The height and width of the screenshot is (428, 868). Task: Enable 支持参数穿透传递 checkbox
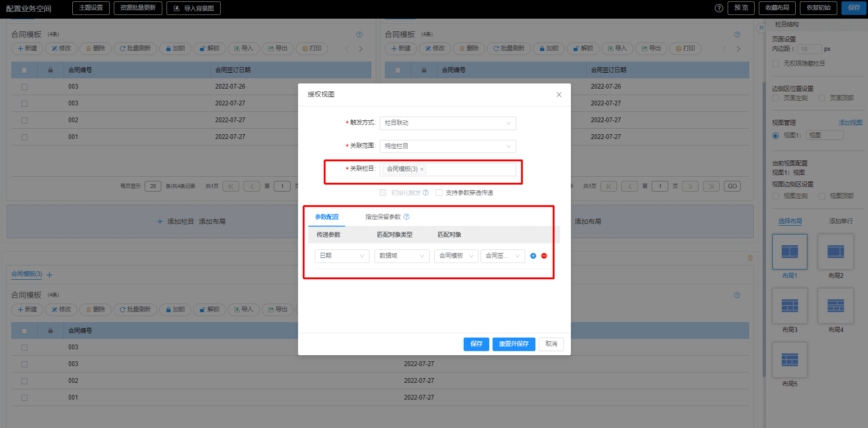[x=439, y=193]
